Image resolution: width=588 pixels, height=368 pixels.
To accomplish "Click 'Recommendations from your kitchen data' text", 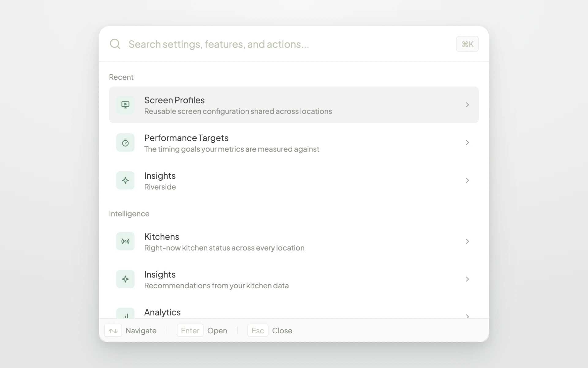I will pos(217,286).
